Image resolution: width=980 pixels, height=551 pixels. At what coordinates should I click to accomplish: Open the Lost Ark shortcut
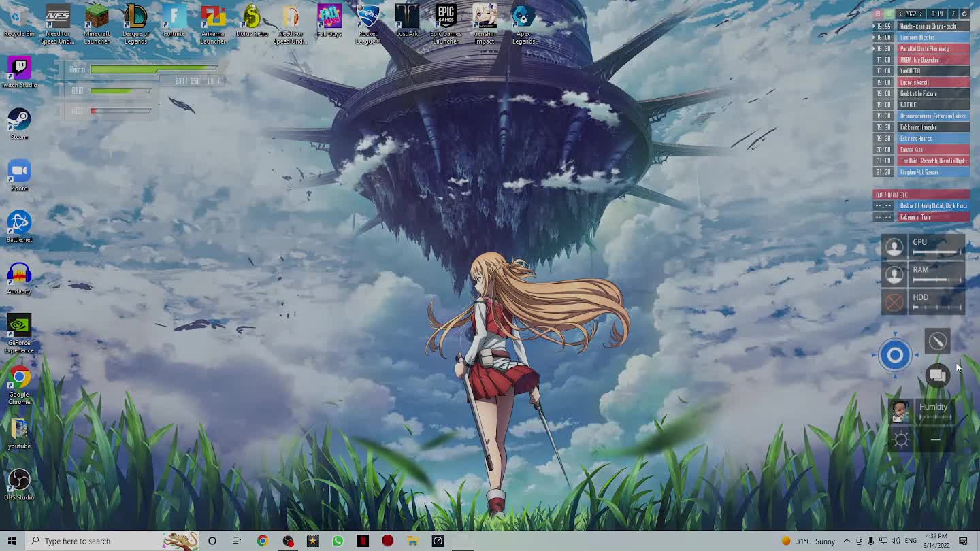tap(407, 20)
